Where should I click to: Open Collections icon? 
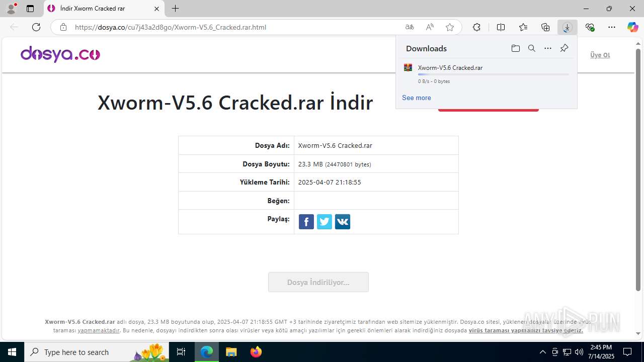tap(545, 27)
